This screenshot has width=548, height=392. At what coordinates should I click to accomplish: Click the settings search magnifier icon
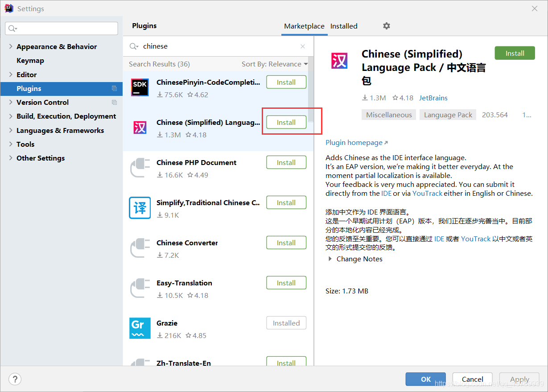coord(12,29)
